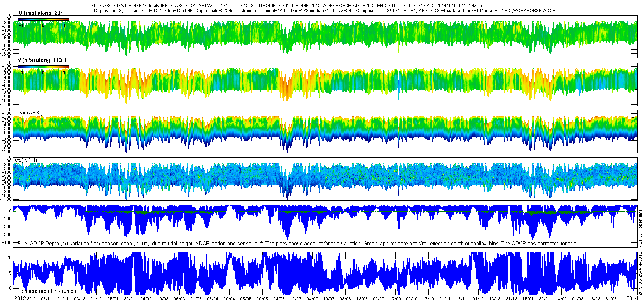The image size is (644, 304).
Task: Click the '05/04' date tick label
Action: point(212,299)
